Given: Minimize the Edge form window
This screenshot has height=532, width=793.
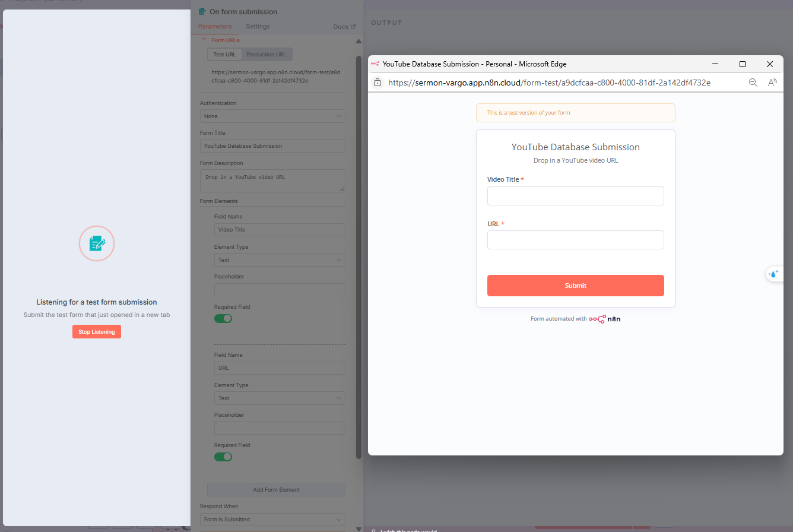Looking at the screenshot, I should point(715,64).
